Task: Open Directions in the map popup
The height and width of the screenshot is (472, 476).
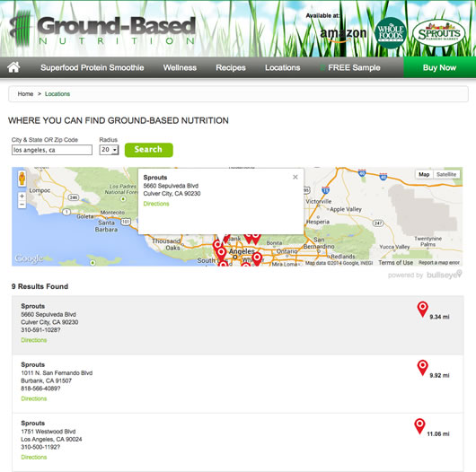Action: click(x=156, y=204)
